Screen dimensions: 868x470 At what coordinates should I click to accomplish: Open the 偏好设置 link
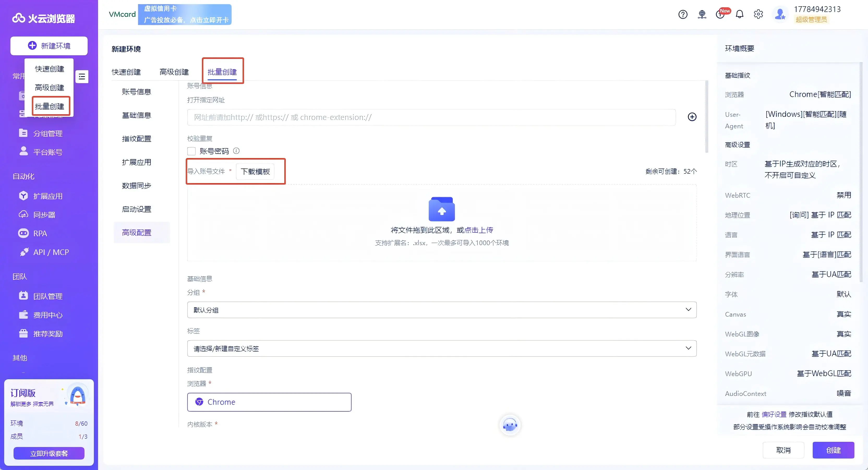coord(774,414)
